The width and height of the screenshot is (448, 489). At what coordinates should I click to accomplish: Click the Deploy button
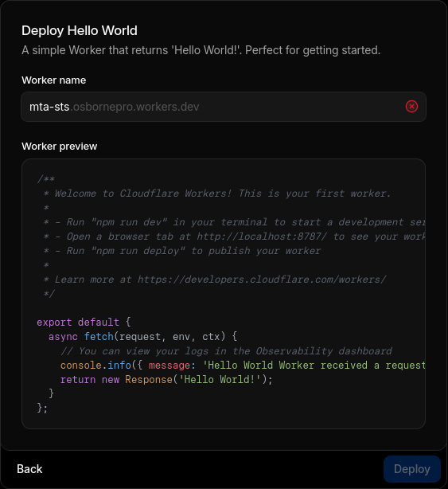(x=412, y=469)
